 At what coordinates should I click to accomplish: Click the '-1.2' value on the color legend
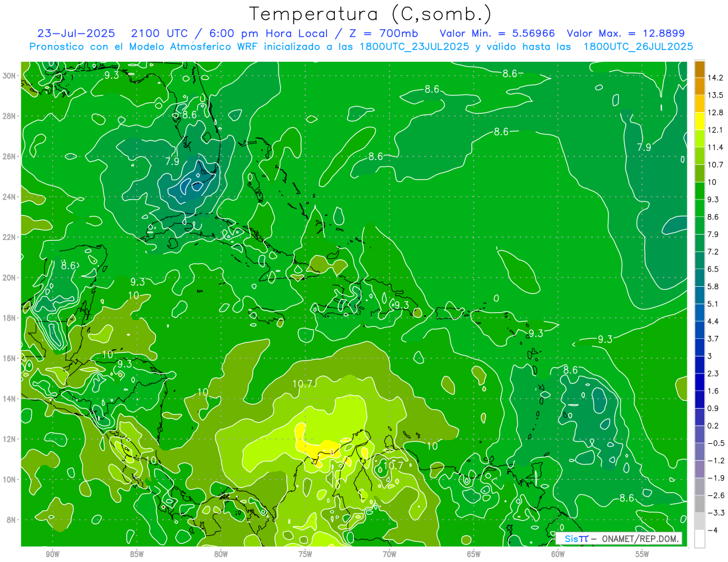(715, 460)
